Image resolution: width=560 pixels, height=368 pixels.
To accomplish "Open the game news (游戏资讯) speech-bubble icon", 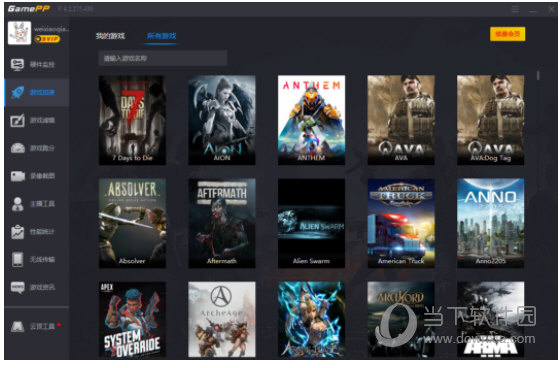I will click(18, 287).
